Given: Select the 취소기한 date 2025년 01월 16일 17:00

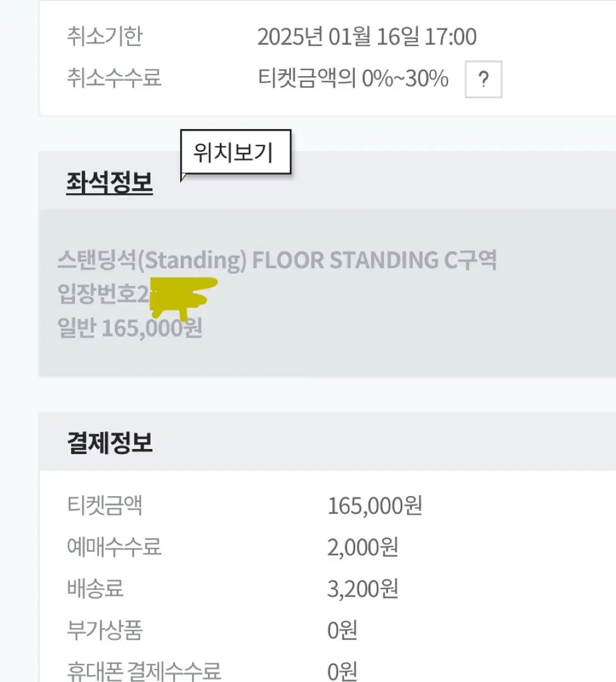Looking at the screenshot, I should coord(367,37).
